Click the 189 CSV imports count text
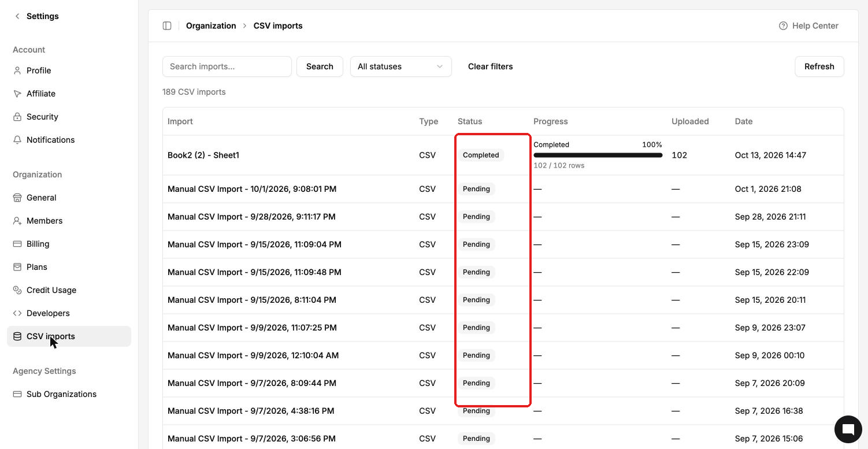Image resolution: width=868 pixels, height=449 pixels. click(x=194, y=92)
